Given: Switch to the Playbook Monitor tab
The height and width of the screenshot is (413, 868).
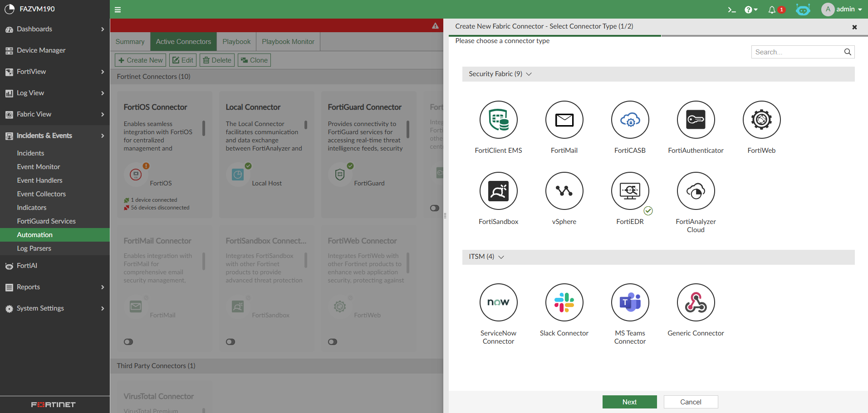Looking at the screenshot, I should [288, 41].
